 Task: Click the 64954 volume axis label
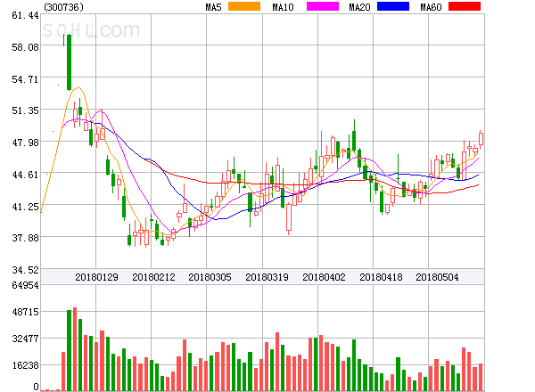tap(25, 285)
